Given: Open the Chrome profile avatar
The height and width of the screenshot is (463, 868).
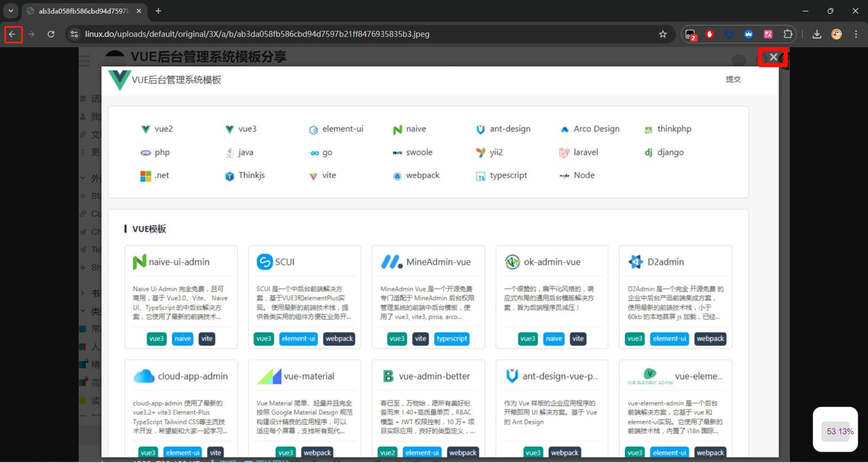Looking at the screenshot, I should [x=837, y=34].
